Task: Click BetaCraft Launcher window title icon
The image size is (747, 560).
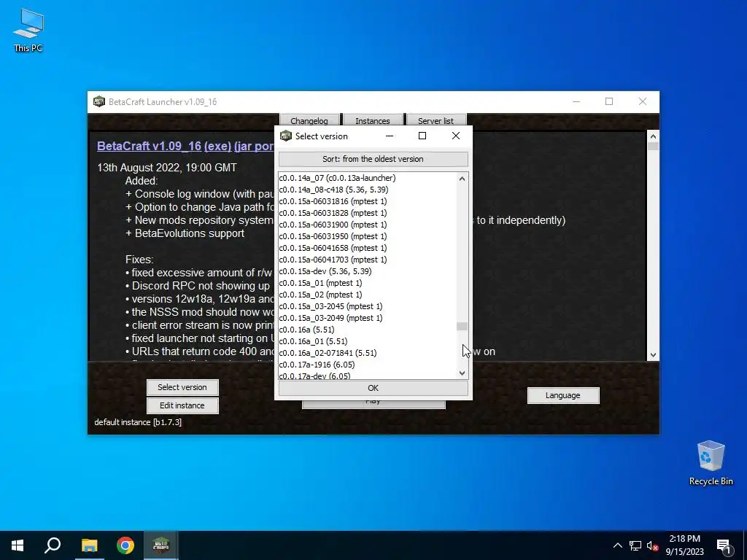Action: pyautogui.click(x=99, y=101)
